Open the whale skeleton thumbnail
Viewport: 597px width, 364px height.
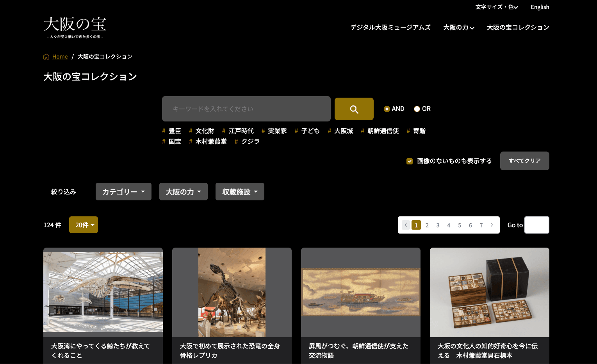coord(103,292)
